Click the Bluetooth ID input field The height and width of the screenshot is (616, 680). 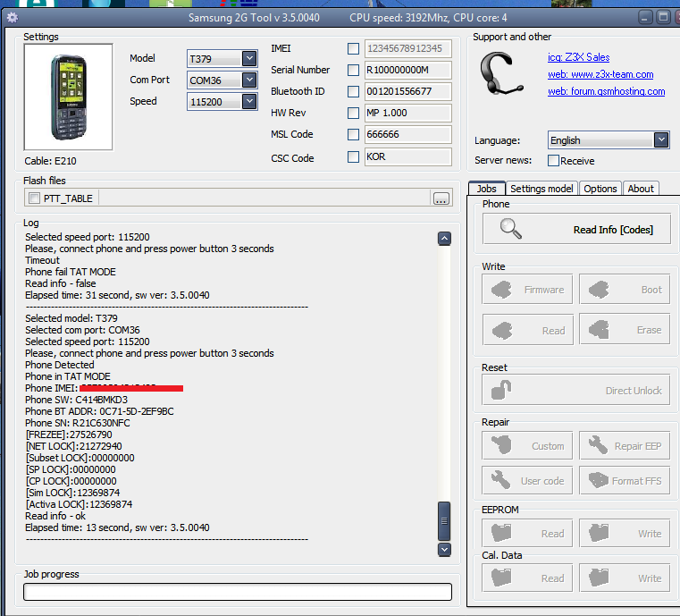(x=408, y=91)
